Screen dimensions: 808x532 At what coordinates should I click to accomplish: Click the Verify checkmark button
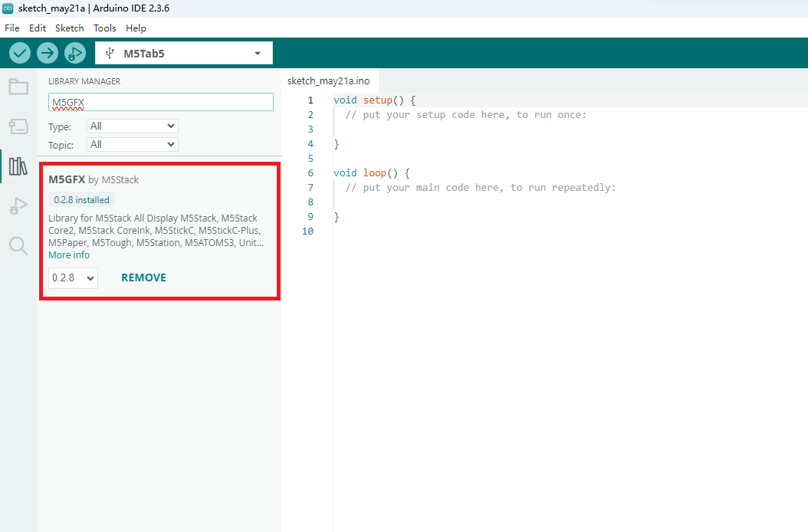click(x=20, y=53)
